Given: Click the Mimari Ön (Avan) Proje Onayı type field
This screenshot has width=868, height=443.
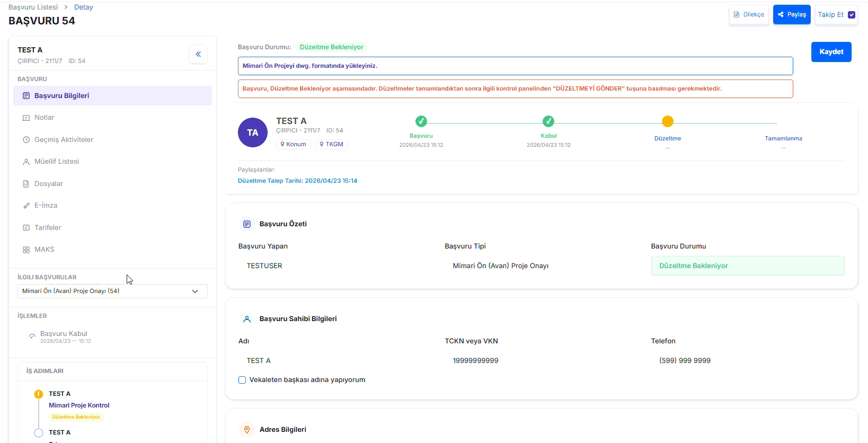Looking at the screenshot, I should coord(542,266).
